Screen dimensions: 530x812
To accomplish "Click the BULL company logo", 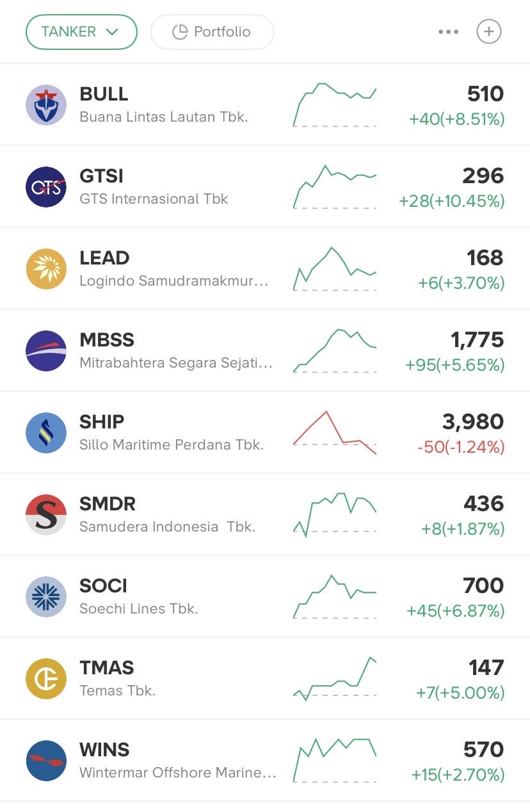I will tap(46, 105).
